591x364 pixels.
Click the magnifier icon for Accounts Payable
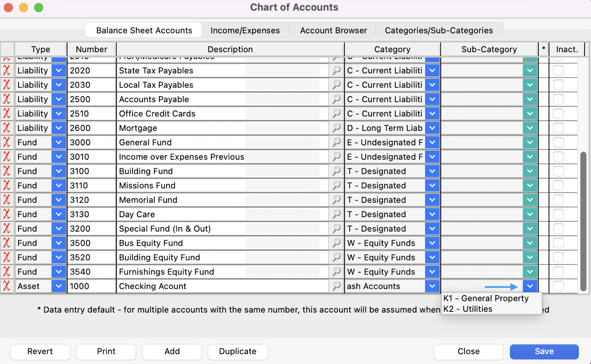click(x=336, y=99)
